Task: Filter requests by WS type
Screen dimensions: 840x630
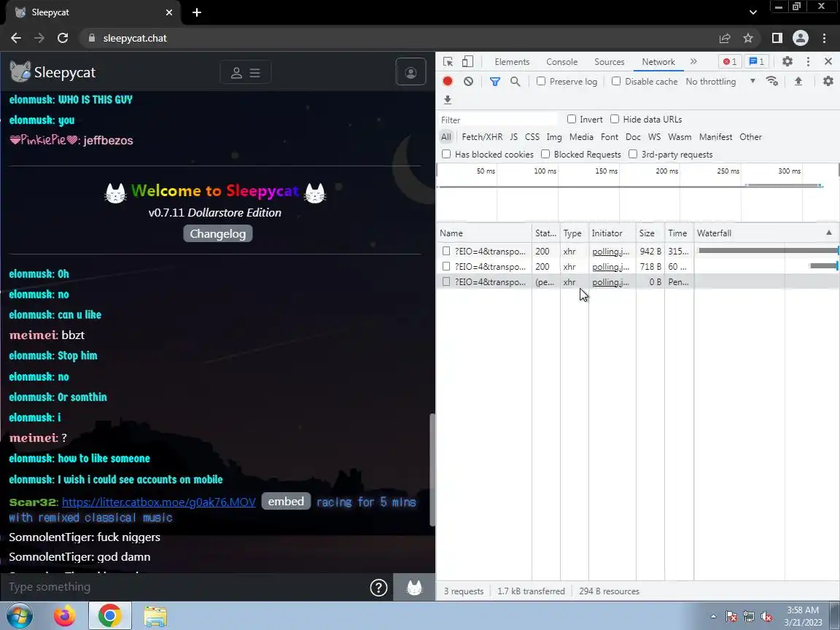Action: (x=655, y=137)
